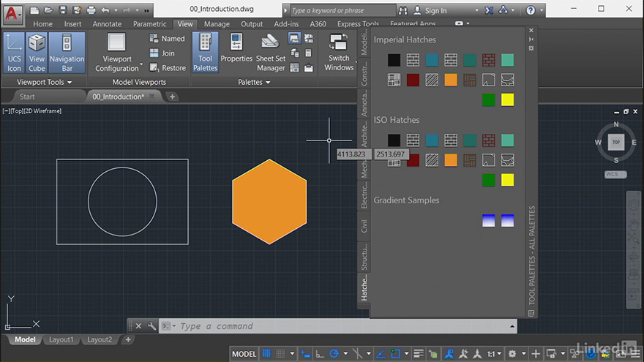Click the plus annotation monitor icon in status bar
The height and width of the screenshot is (362, 644).
536,354
